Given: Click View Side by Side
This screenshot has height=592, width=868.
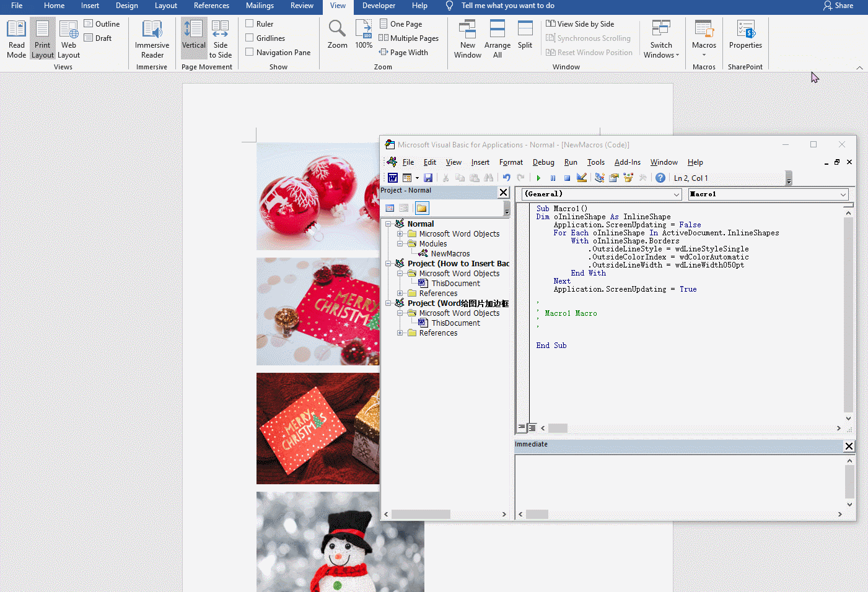Looking at the screenshot, I should [580, 24].
